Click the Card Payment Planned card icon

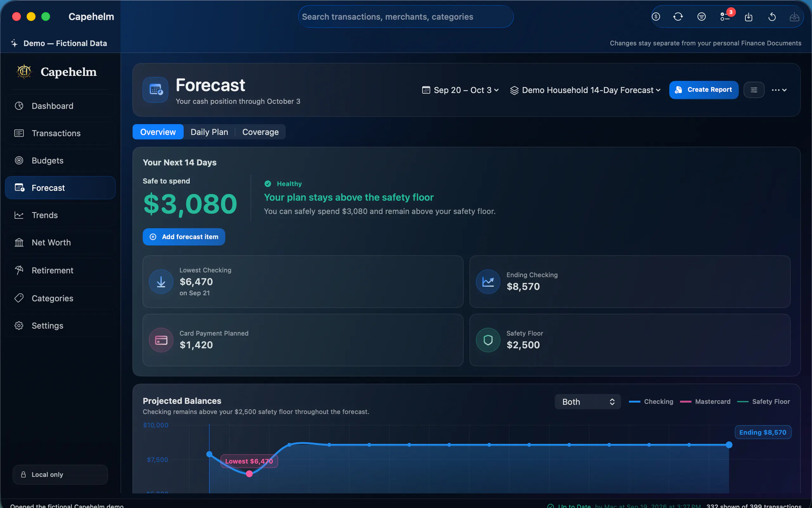[161, 340]
